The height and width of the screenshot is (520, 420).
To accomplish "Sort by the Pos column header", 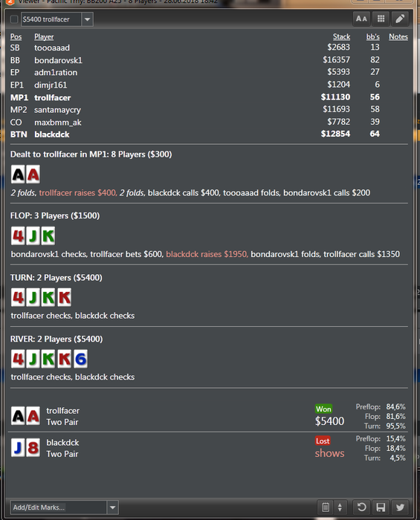I will (x=16, y=37).
